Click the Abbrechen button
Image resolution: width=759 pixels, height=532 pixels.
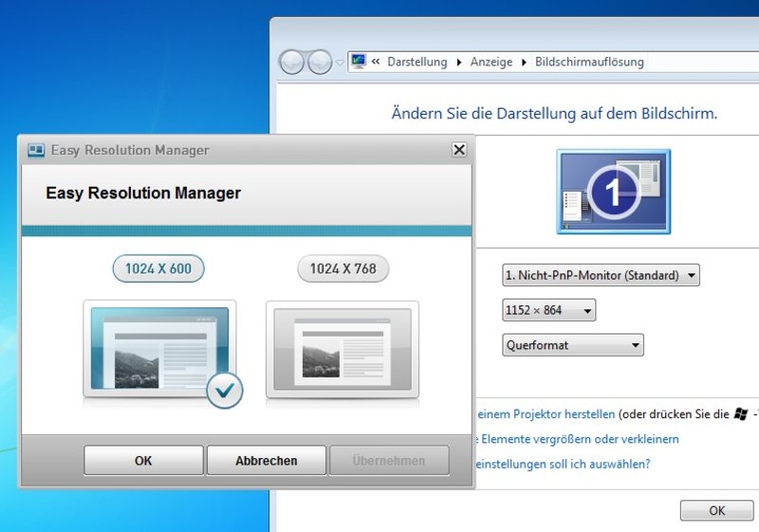coord(267,461)
